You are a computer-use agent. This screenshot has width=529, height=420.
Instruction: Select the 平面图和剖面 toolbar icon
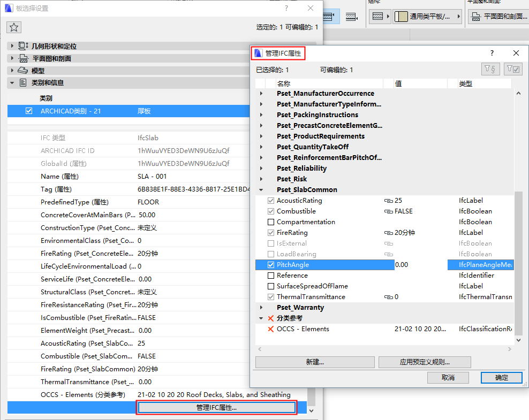click(474, 16)
